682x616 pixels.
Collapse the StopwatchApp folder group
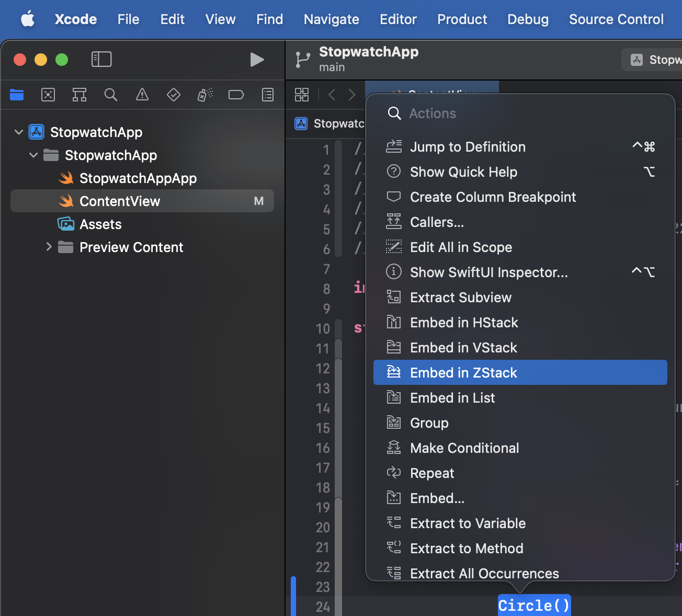pyautogui.click(x=33, y=155)
